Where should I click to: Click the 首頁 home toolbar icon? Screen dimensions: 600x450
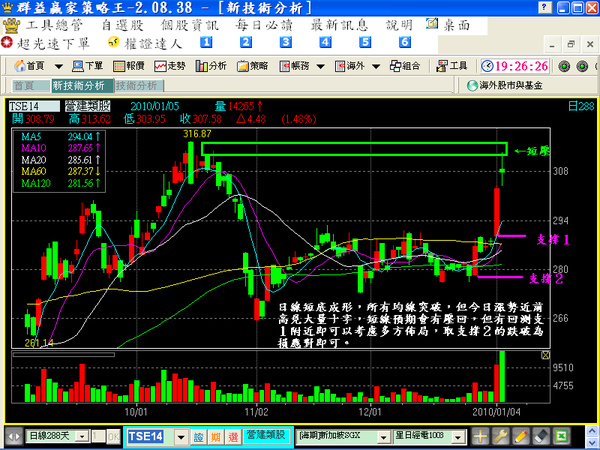(x=29, y=66)
